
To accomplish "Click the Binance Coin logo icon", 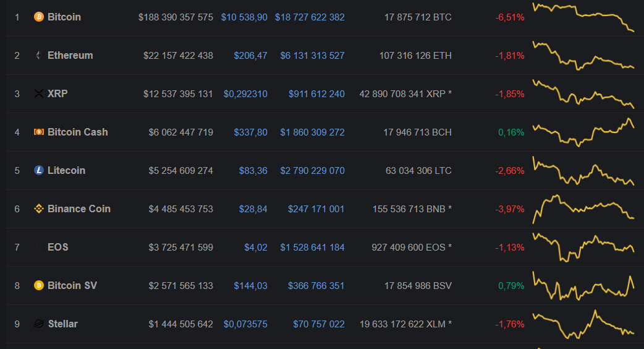I will pyautogui.click(x=38, y=209).
